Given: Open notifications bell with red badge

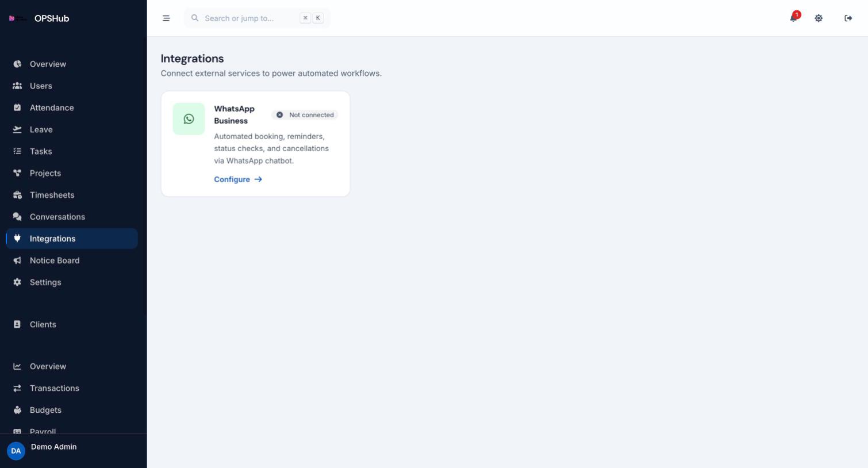Looking at the screenshot, I should [794, 17].
